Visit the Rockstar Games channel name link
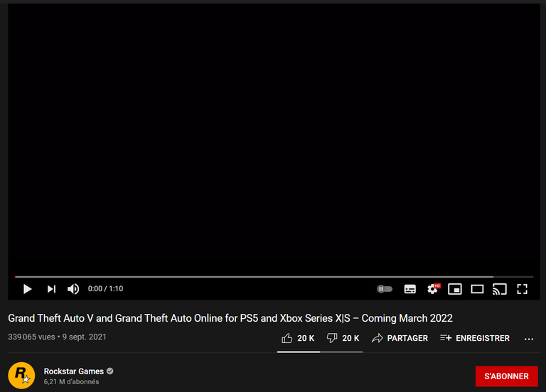 74,371
